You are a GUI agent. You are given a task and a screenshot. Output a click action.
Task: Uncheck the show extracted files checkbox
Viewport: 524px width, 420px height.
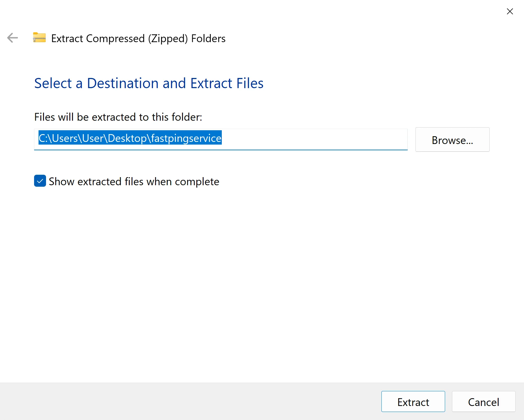40,181
